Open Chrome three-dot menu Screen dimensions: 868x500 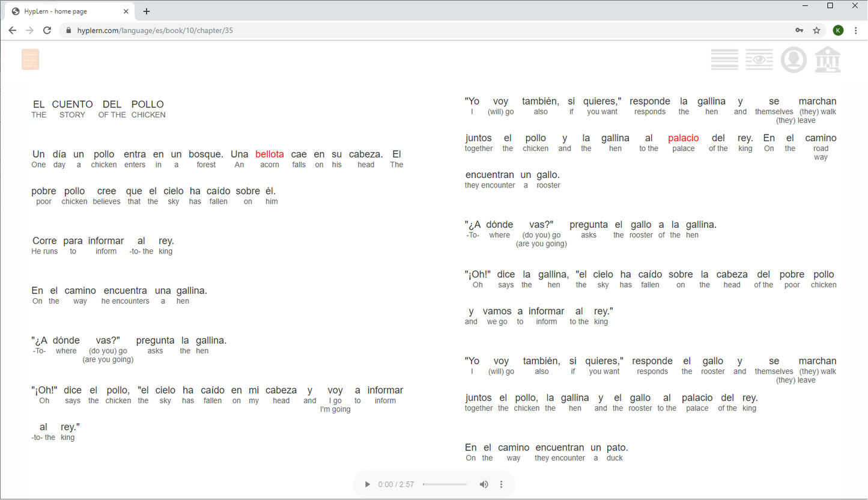coord(856,31)
